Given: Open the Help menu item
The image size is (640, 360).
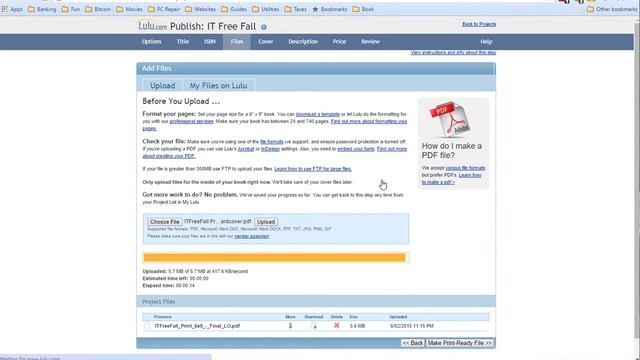Looking at the screenshot, I should pyautogui.click(x=486, y=42).
